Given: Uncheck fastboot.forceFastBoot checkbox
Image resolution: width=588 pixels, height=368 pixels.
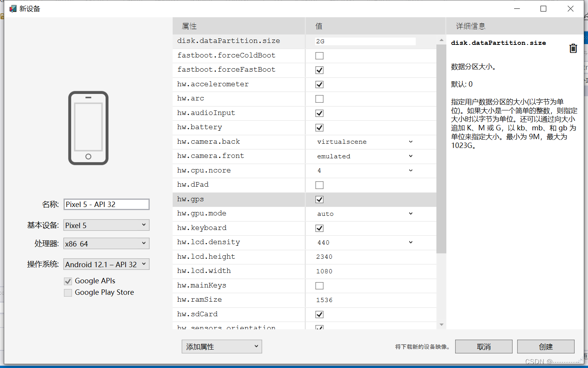Looking at the screenshot, I should coord(319,70).
